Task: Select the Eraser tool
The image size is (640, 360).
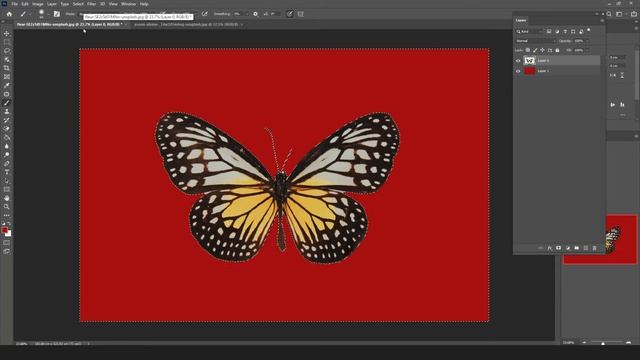Action: pos(7,129)
